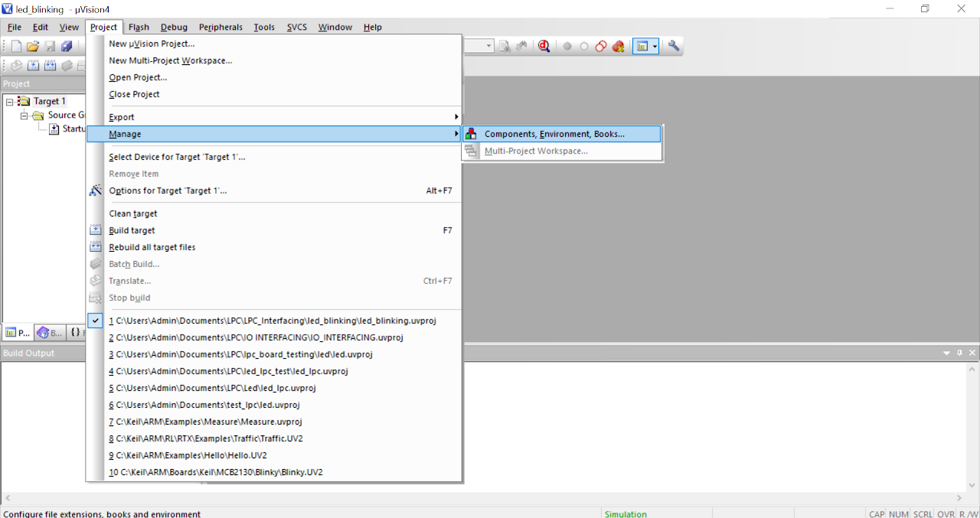The image size is (980, 518).
Task: Click the Build target menu icon
Action: [96, 230]
